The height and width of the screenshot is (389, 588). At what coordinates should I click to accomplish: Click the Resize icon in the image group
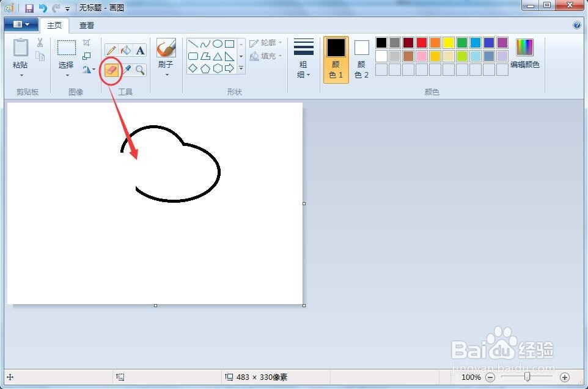point(87,56)
